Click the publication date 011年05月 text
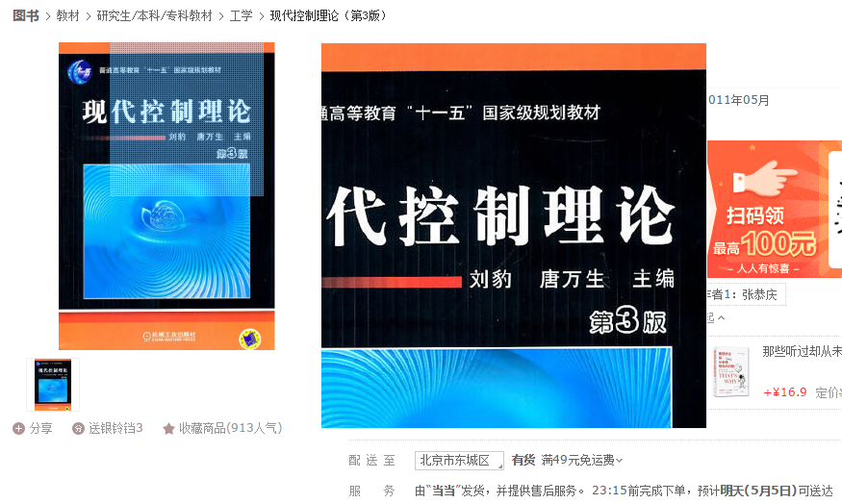This screenshot has width=842, height=504. tap(739, 100)
